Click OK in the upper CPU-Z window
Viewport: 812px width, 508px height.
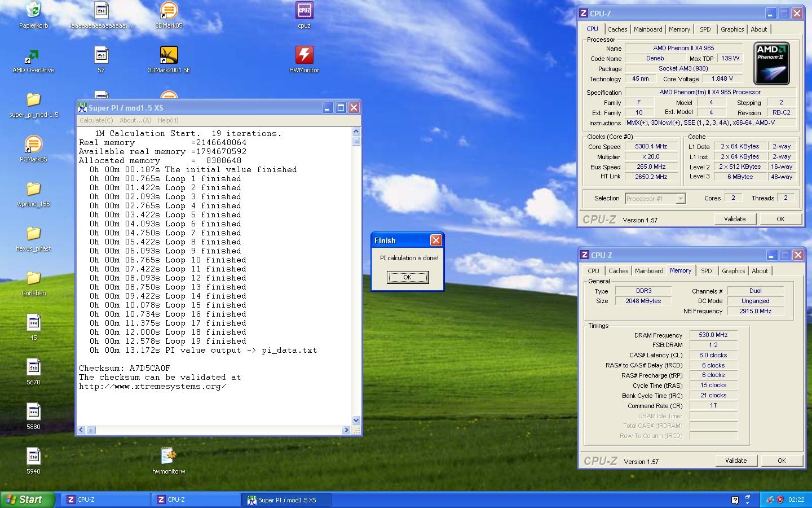coord(780,219)
